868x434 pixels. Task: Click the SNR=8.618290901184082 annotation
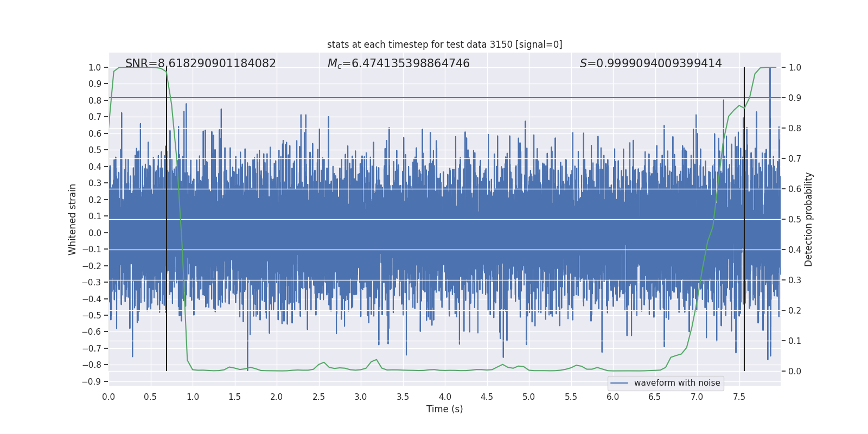[x=201, y=63]
